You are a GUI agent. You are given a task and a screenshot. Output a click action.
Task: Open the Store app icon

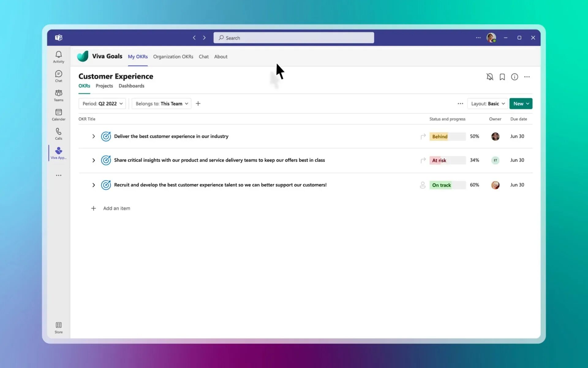(58, 328)
